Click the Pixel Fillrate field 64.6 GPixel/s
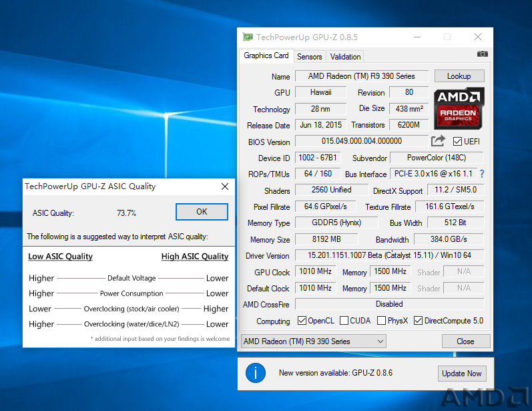 pyautogui.click(x=326, y=207)
